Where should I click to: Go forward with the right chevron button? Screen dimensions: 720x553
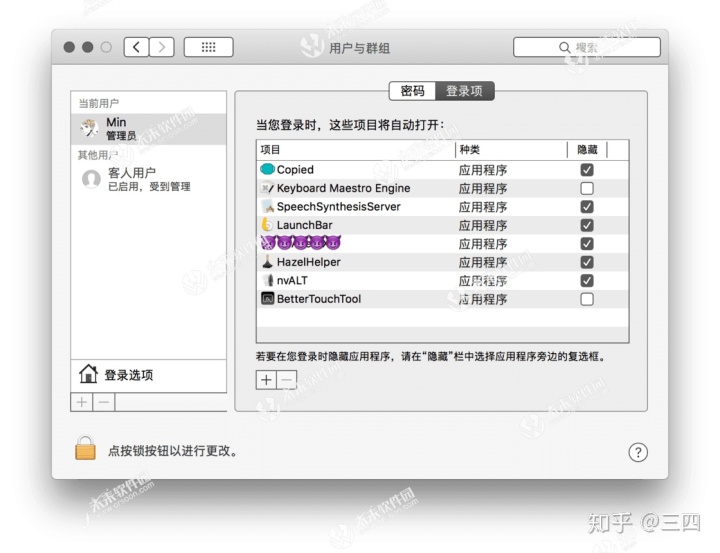tap(162, 47)
